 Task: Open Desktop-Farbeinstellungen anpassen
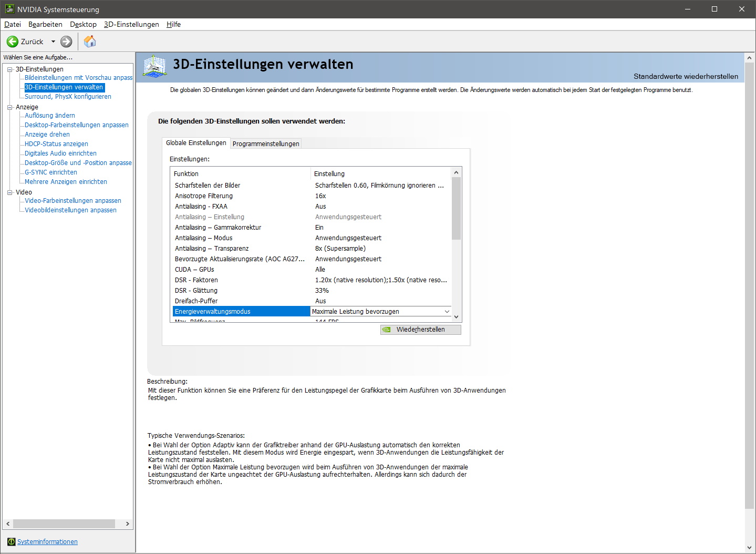[x=77, y=125]
